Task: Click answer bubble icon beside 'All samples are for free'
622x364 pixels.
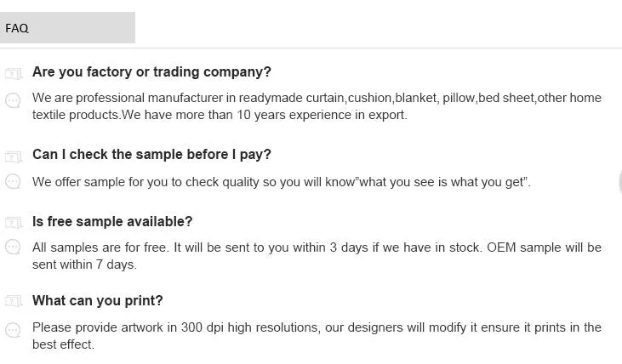Action: click(x=13, y=247)
